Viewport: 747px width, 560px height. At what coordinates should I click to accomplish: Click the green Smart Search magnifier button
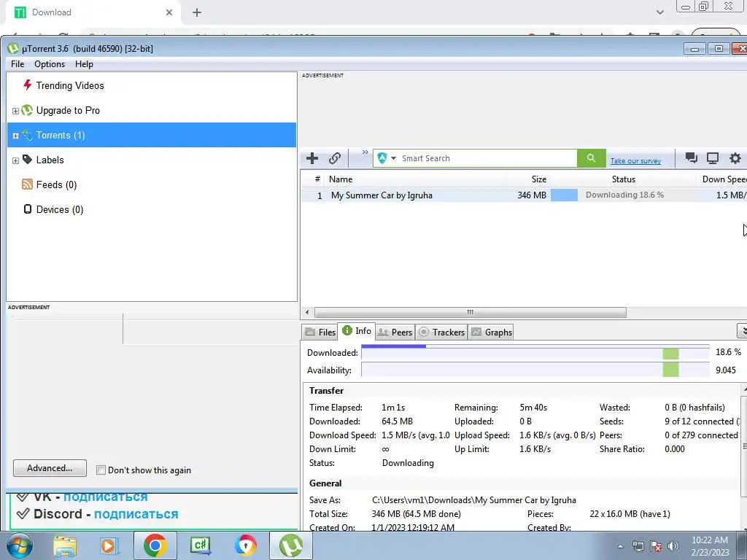(x=591, y=158)
